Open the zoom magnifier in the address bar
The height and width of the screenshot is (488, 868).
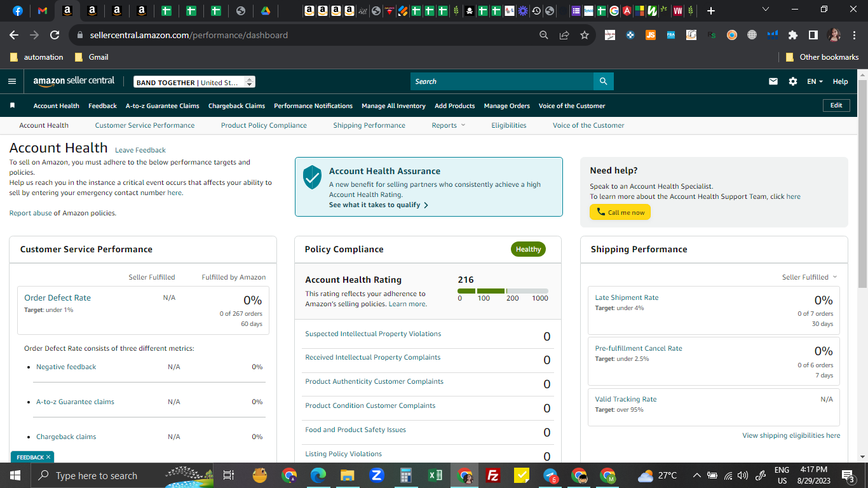click(544, 35)
